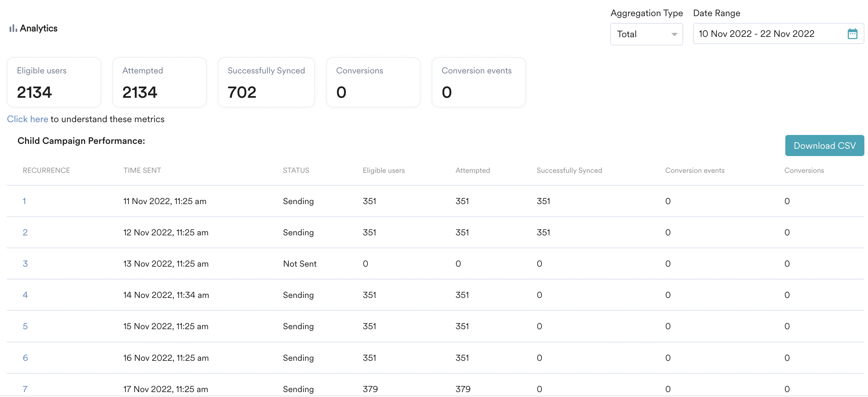868x397 pixels.
Task: Open recurrence 1 campaign link
Action: point(24,201)
